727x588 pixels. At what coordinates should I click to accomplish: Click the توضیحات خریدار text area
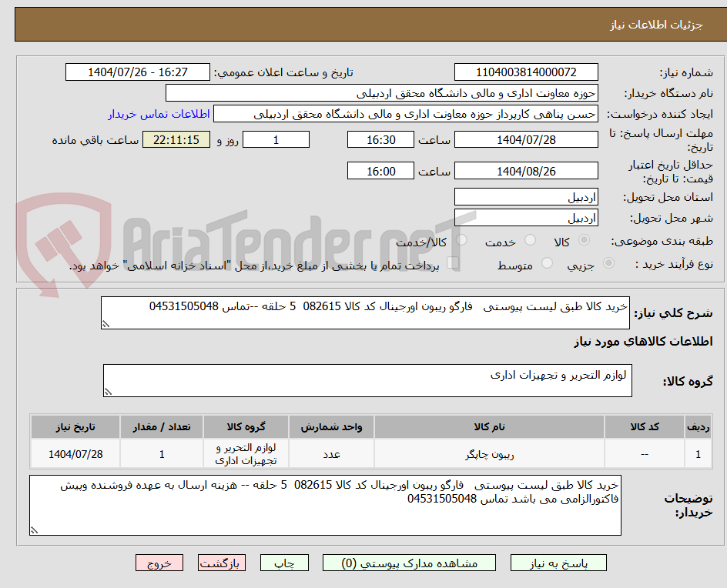coord(325,505)
